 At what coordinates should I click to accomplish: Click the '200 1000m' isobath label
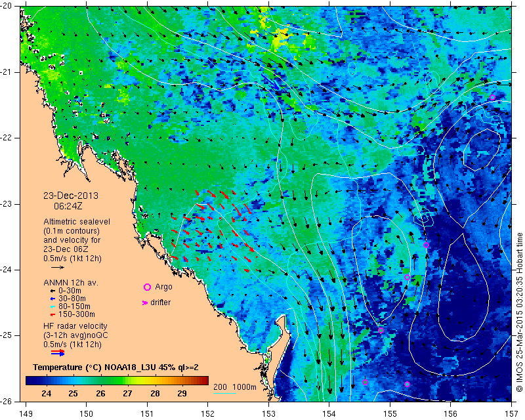pyautogui.click(x=235, y=387)
